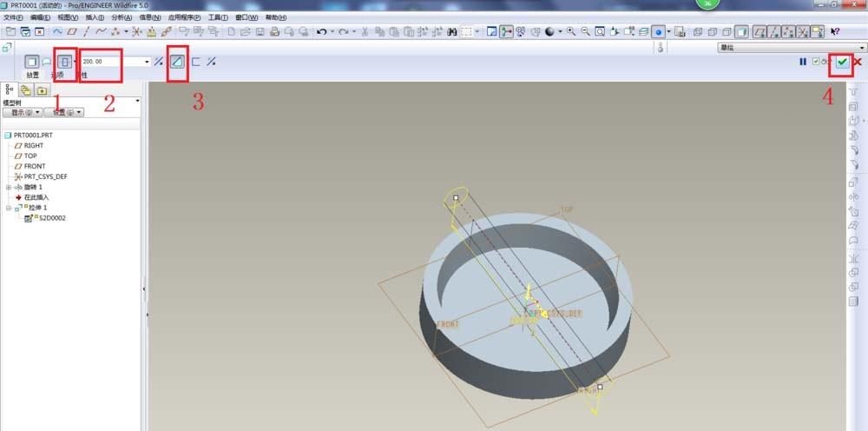Open the 文件(F) menu
This screenshot has height=431, width=868.
coord(13,17)
